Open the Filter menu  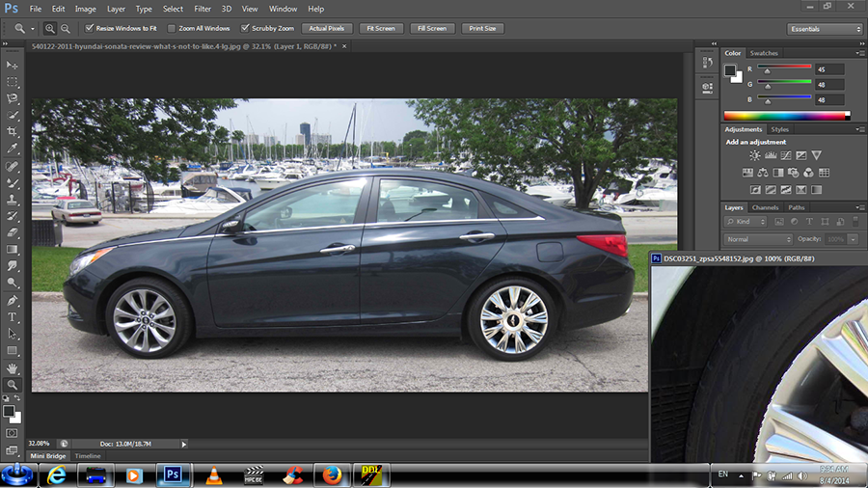pos(203,9)
